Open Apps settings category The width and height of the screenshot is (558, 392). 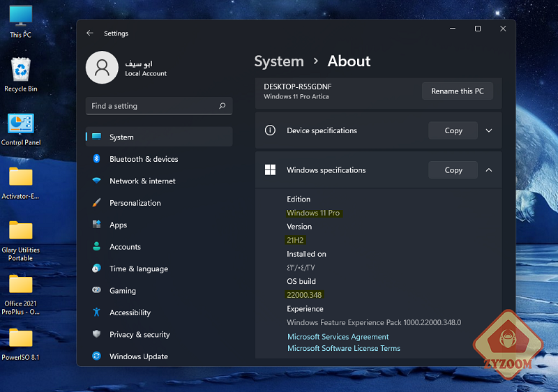[159, 225]
